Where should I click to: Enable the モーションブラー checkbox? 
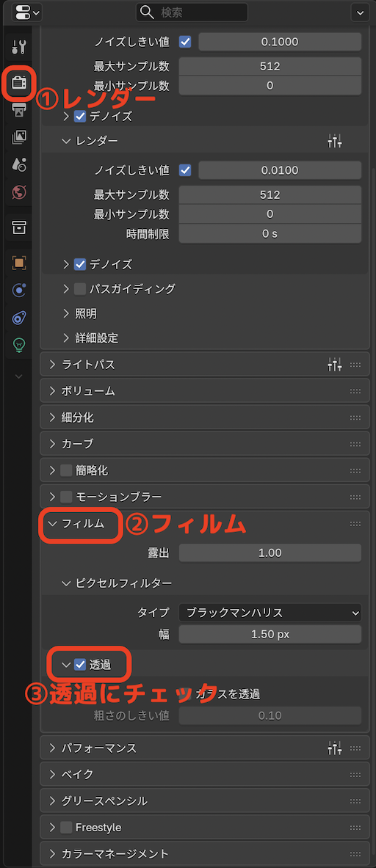click(66, 497)
